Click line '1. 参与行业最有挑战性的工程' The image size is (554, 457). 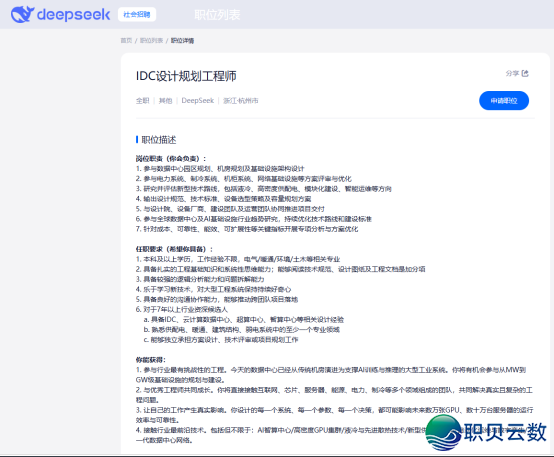[331, 375]
